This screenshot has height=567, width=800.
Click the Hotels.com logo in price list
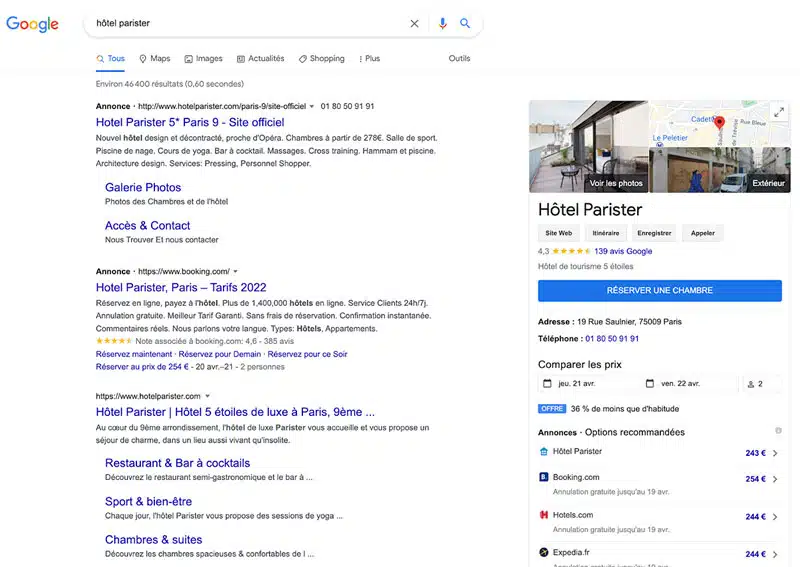(x=544, y=515)
